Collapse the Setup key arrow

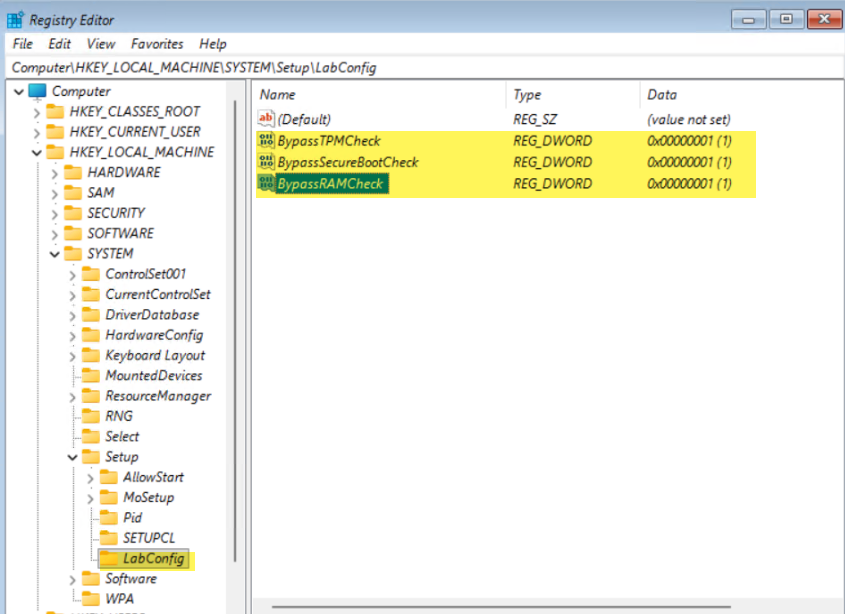72,457
